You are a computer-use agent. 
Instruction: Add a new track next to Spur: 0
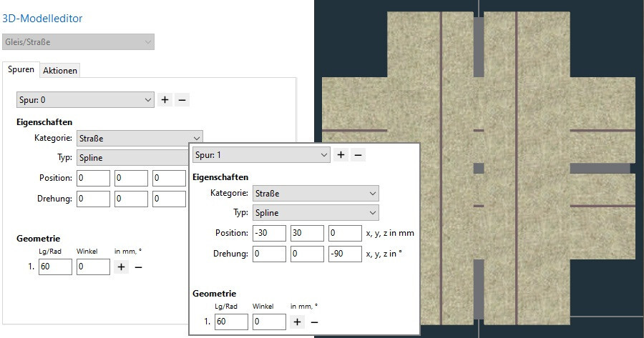(165, 99)
